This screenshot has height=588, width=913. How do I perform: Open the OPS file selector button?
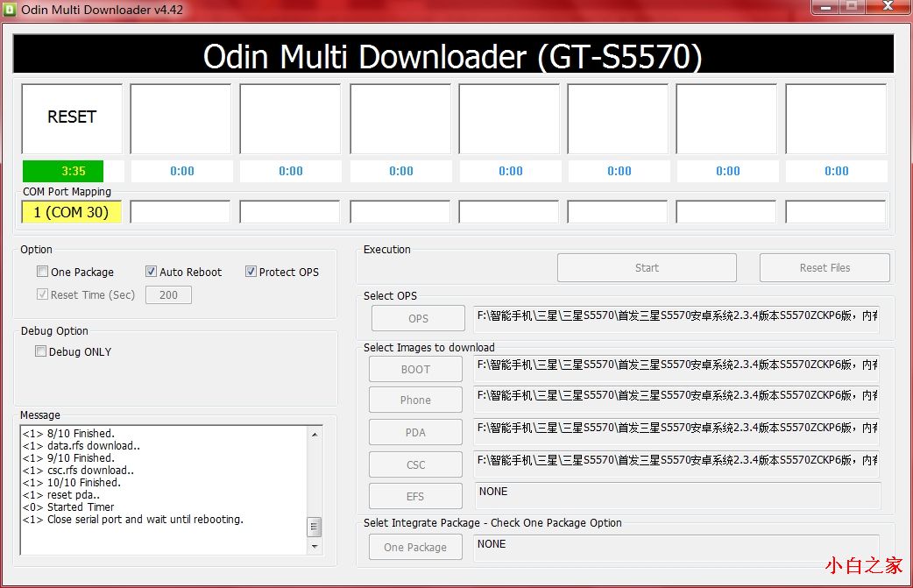(x=418, y=318)
